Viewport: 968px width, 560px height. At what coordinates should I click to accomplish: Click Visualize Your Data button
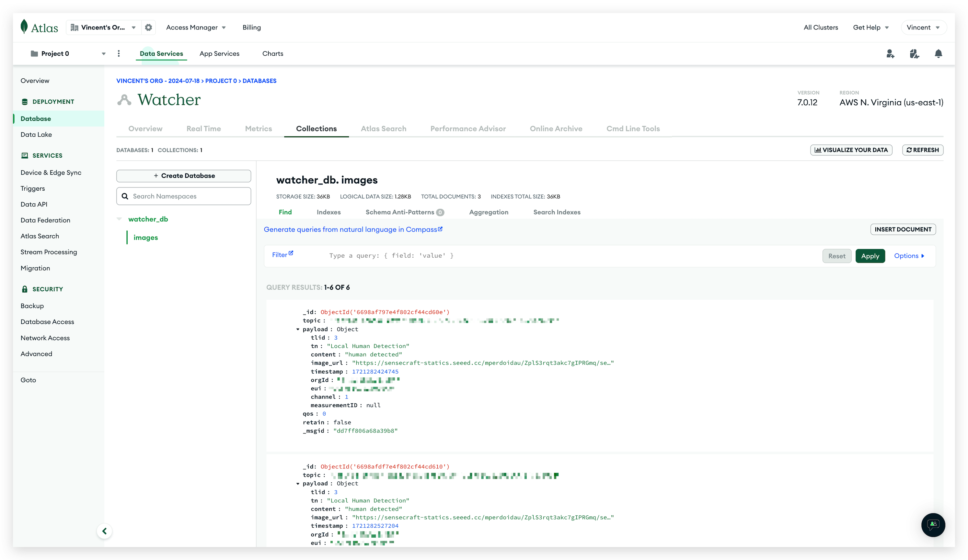click(x=851, y=150)
